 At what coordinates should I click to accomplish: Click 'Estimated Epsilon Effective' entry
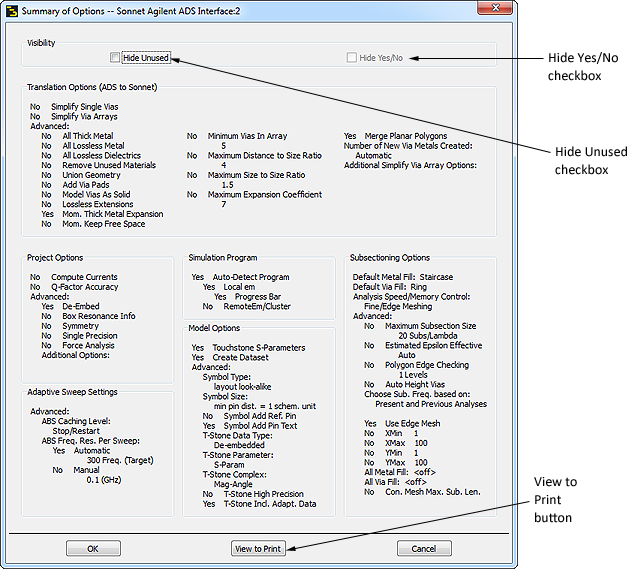433,345
